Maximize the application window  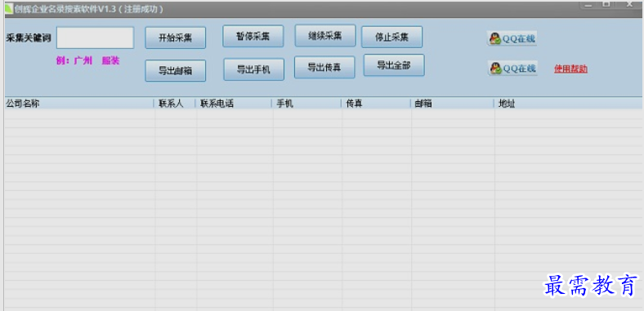point(606,4)
